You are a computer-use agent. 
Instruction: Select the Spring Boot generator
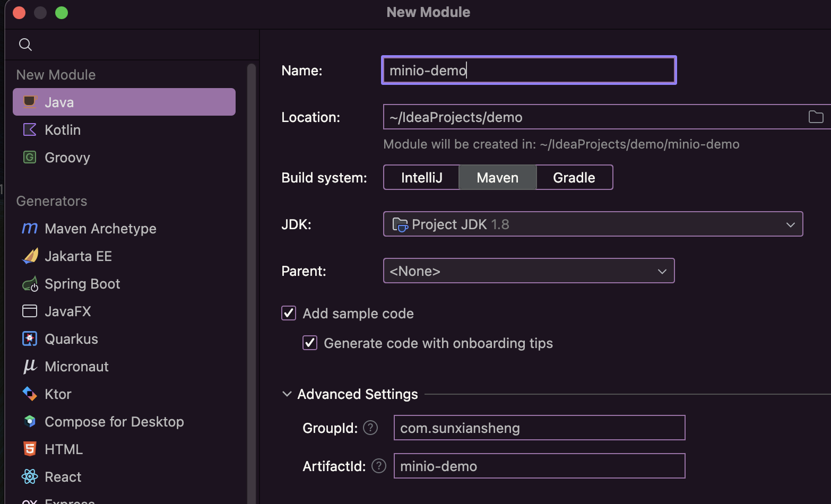[x=124, y=283]
